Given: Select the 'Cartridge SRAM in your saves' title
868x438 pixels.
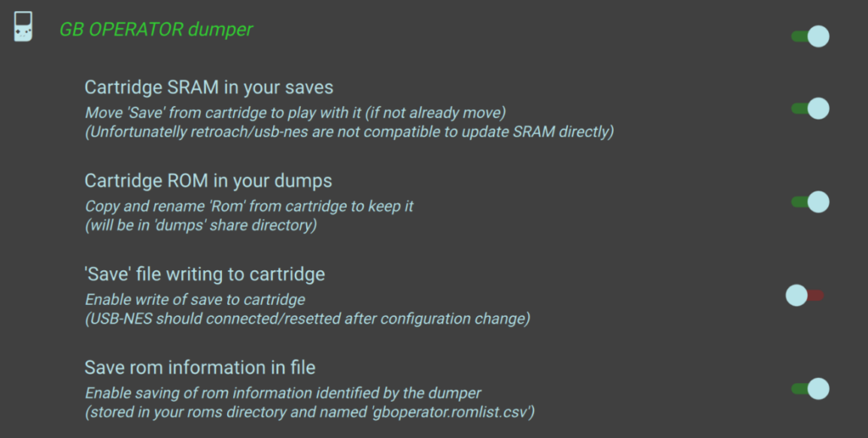Looking at the screenshot, I should pyautogui.click(x=209, y=87).
